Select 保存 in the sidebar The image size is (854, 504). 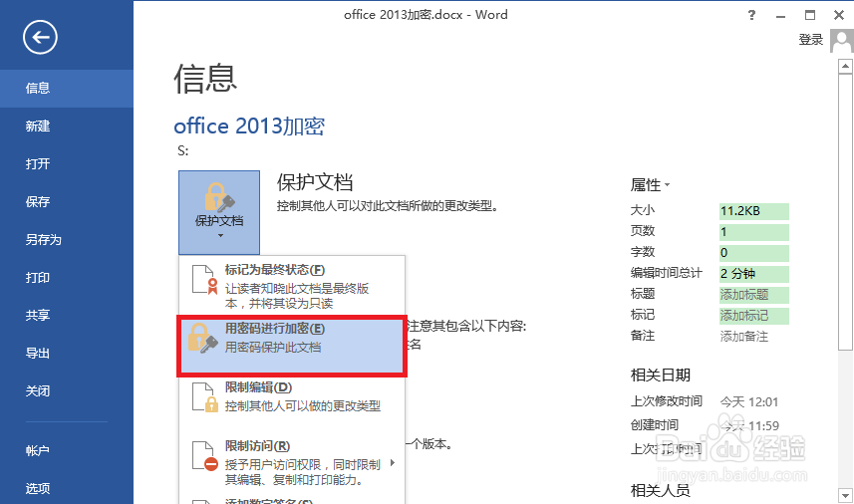(67, 202)
